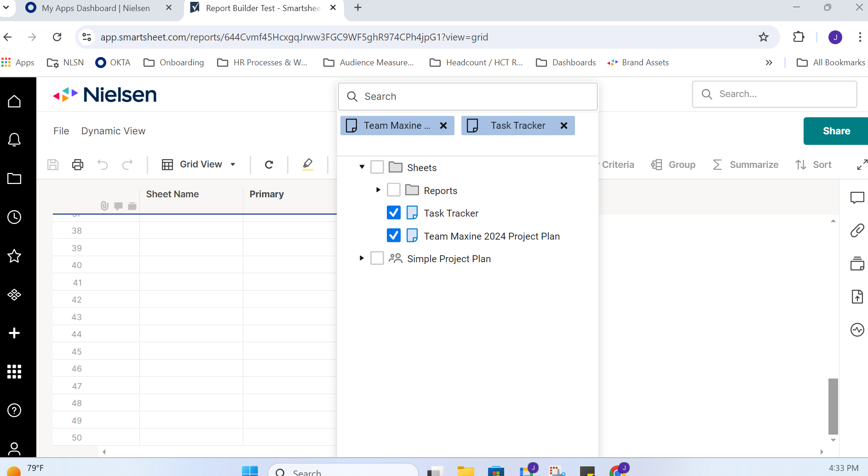Open the File menu
Screen dimensions: 868x476
[61, 131]
